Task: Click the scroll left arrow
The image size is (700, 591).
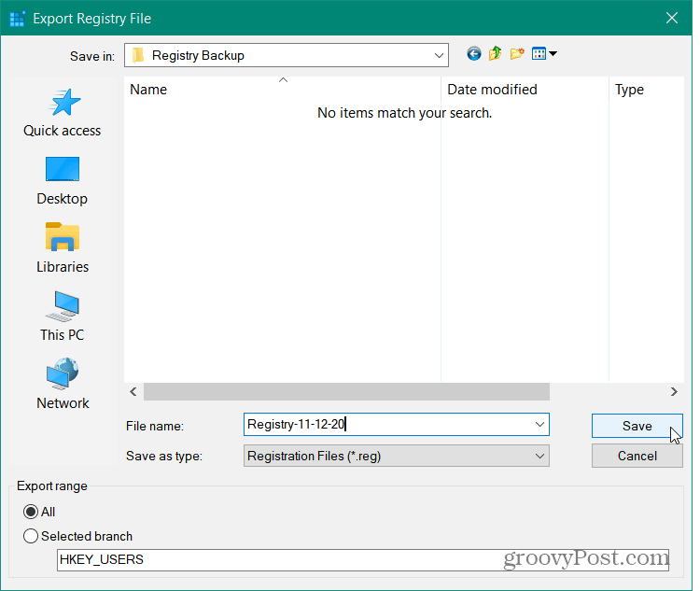Action: 133,392
